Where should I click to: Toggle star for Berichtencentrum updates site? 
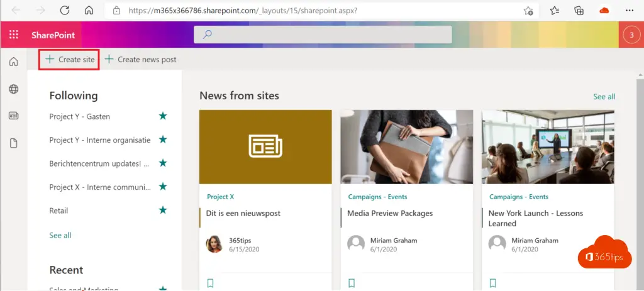click(x=163, y=163)
